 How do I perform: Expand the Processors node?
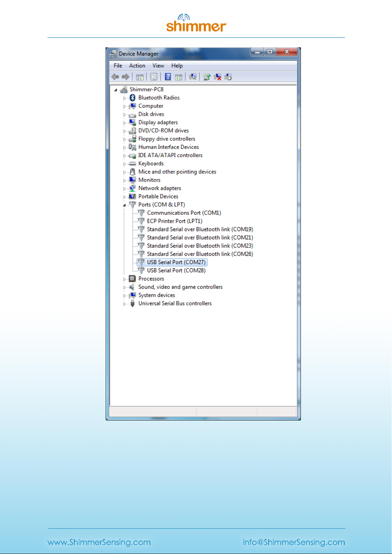[124, 279]
